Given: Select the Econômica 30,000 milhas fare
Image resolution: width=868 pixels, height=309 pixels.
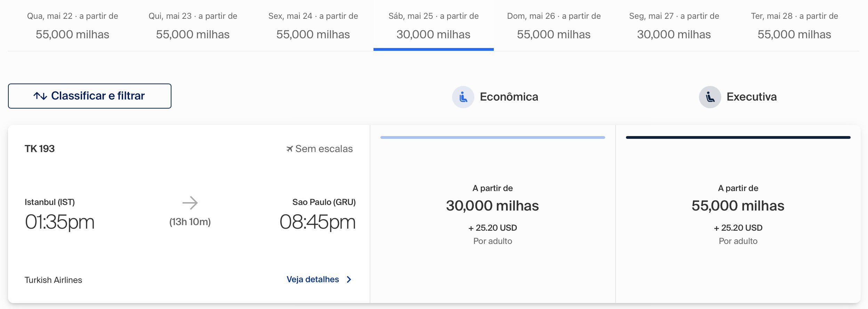Looking at the screenshot, I should tap(493, 214).
